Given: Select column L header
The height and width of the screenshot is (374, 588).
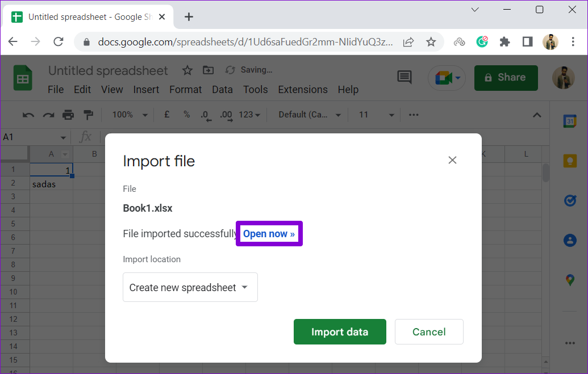Looking at the screenshot, I should (x=526, y=154).
